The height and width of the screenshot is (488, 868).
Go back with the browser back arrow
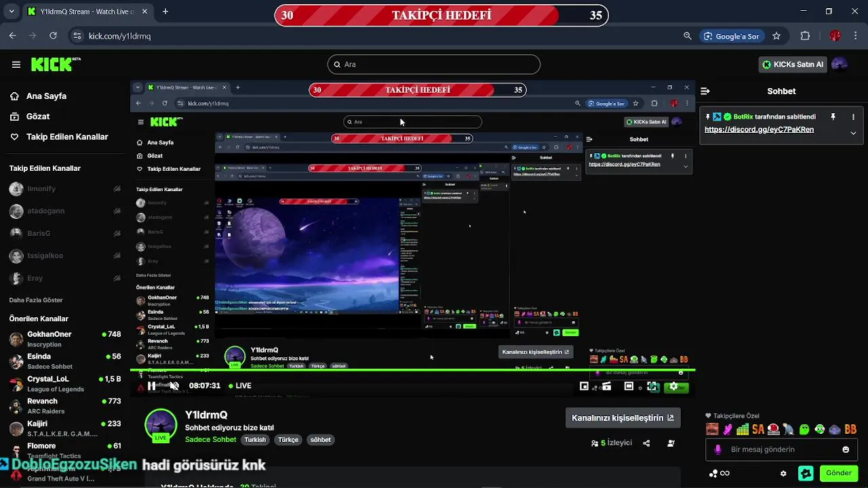pyautogui.click(x=12, y=36)
